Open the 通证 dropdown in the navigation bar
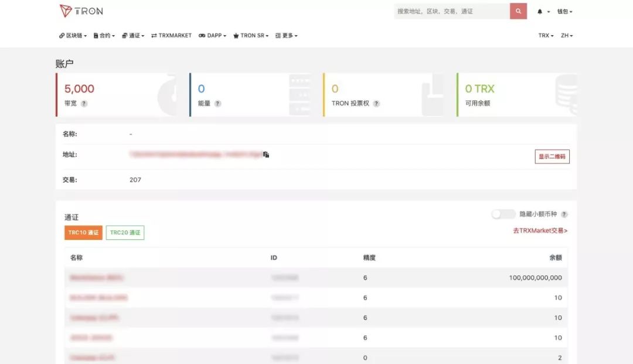Screen dimensions: 633x364 [x=133, y=36]
